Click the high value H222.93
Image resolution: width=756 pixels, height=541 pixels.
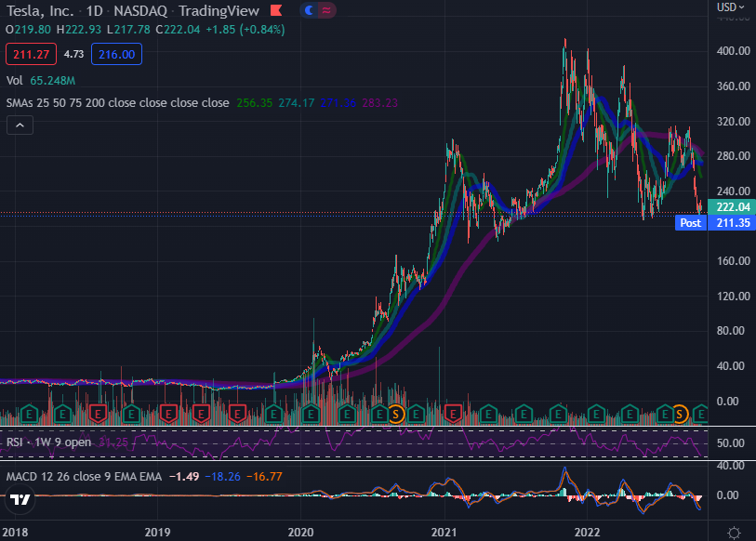(x=79, y=30)
